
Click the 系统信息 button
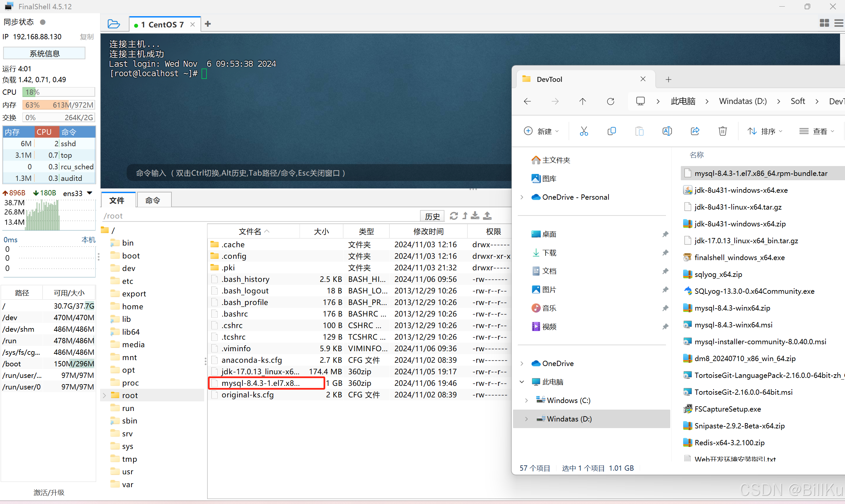(44, 53)
